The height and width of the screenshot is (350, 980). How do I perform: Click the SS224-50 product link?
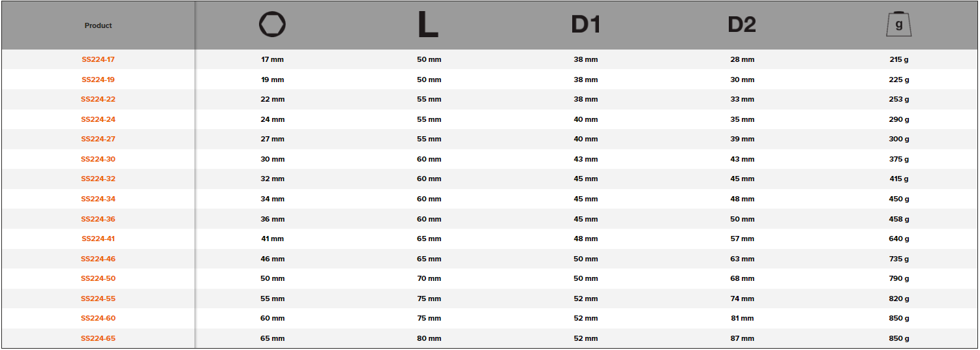tap(98, 279)
